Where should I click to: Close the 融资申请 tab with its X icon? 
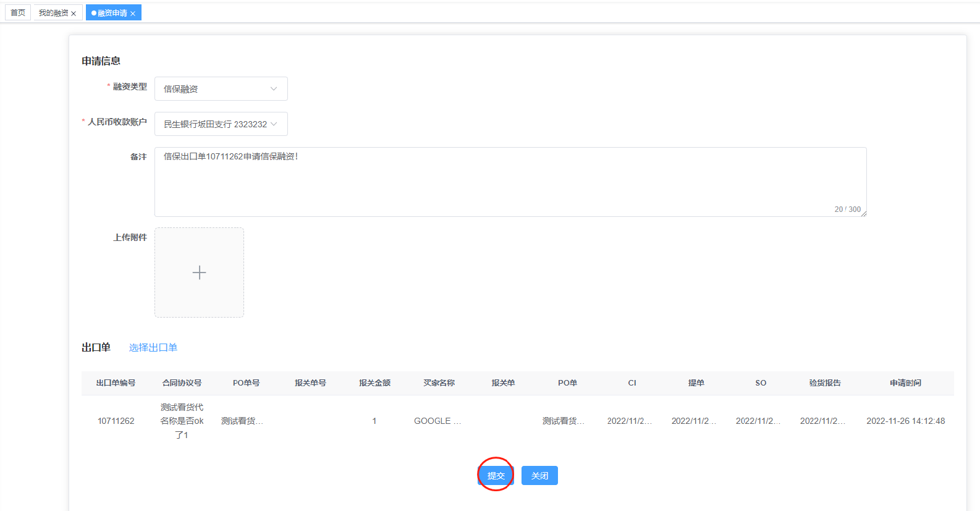tap(132, 14)
